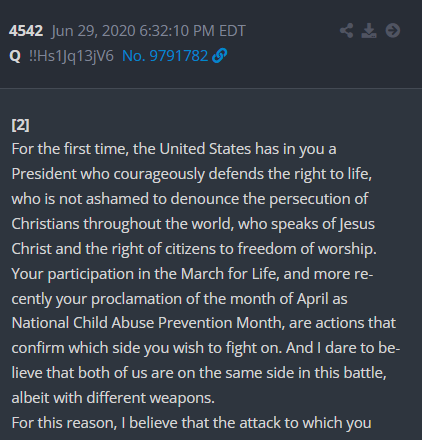Open the No. 9791782 post link

[x=165, y=56]
